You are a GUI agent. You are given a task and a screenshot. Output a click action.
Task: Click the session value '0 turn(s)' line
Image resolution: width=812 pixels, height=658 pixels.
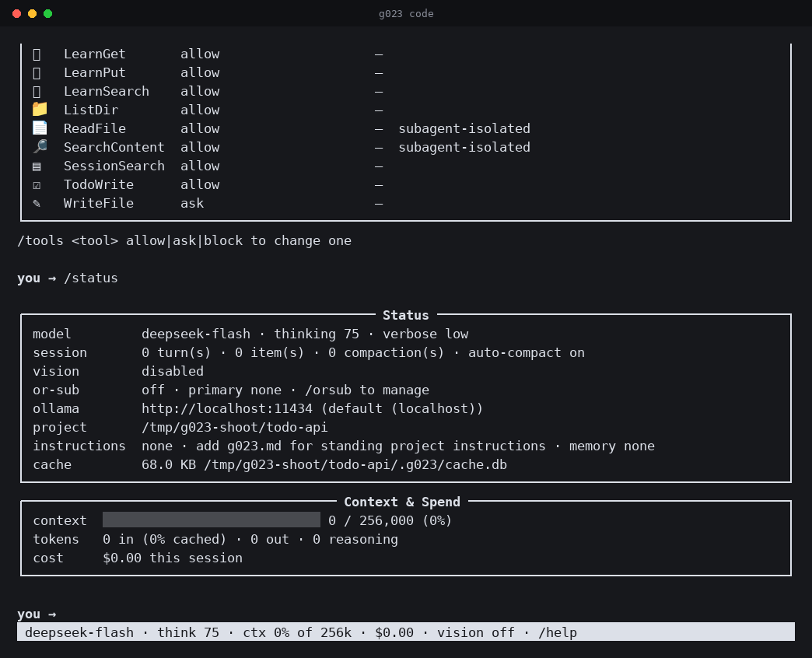point(363,352)
